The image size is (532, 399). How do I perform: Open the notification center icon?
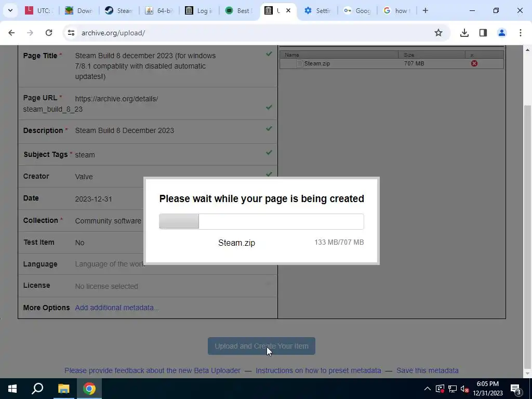pyautogui.click(x=516, y=389)
